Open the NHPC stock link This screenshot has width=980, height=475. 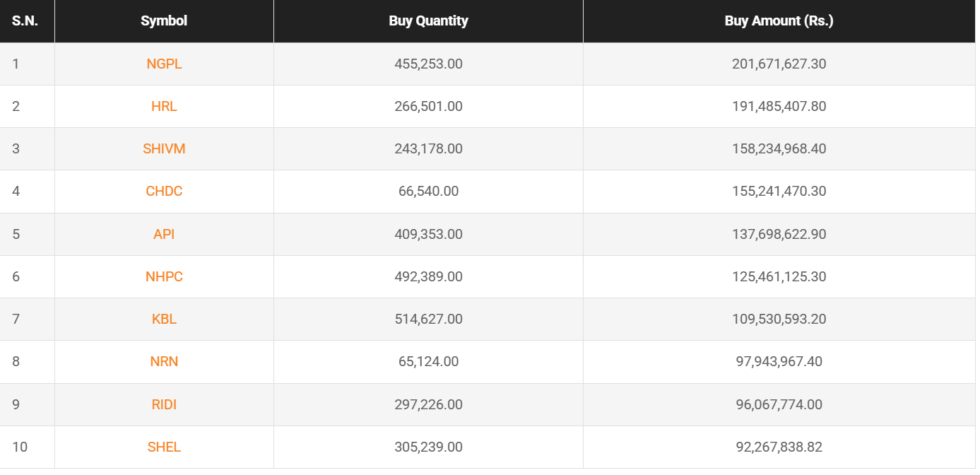pyautogui.click(x=164, y=276)
